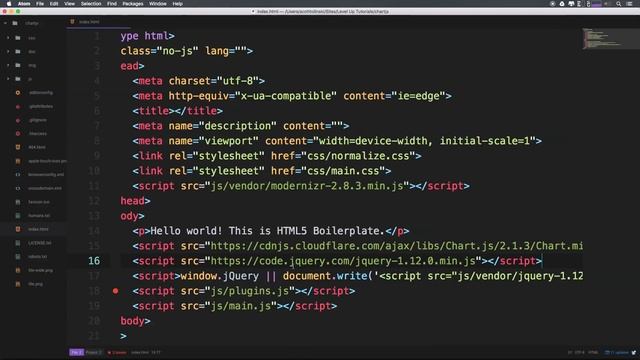Click the "Hello world!" paragraph text
The height and width of the screenshot is (360, 640).
tap(268, 231)
